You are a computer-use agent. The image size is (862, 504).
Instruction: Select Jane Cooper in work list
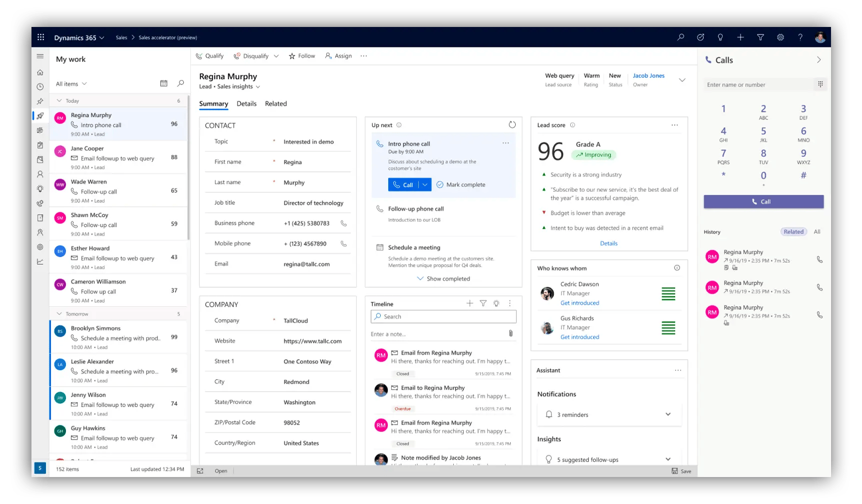118,157
